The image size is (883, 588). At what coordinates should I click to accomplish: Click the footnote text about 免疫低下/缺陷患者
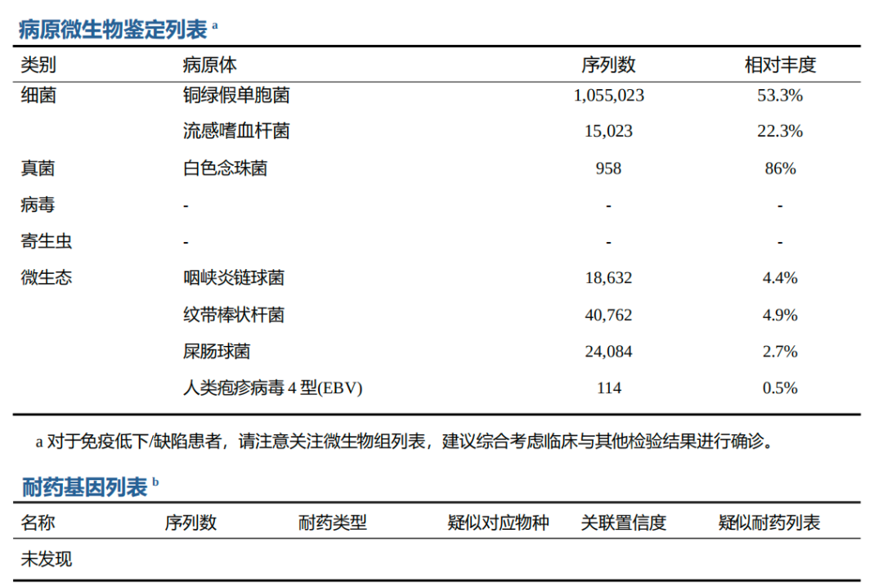(405, 442)
